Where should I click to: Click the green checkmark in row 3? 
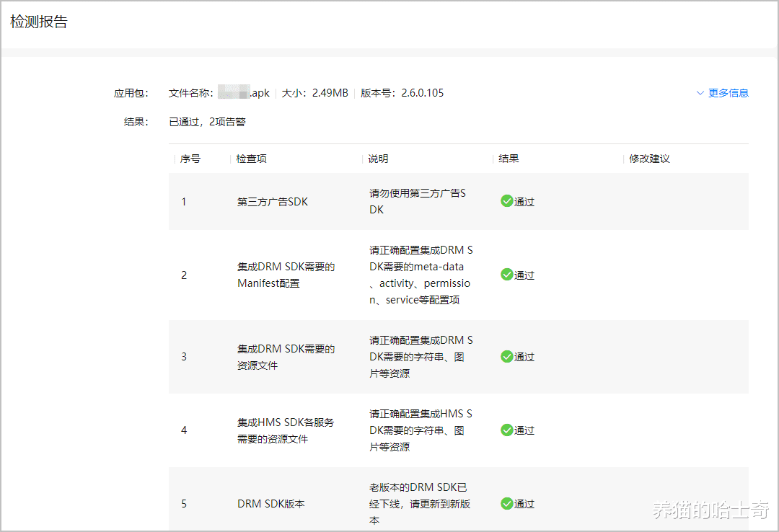506,356
